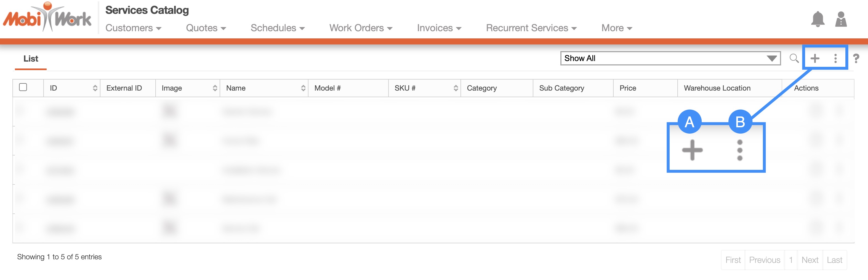868x280 pixels.
Task: Click the plus icon to add service
Action: click(815, 58)
